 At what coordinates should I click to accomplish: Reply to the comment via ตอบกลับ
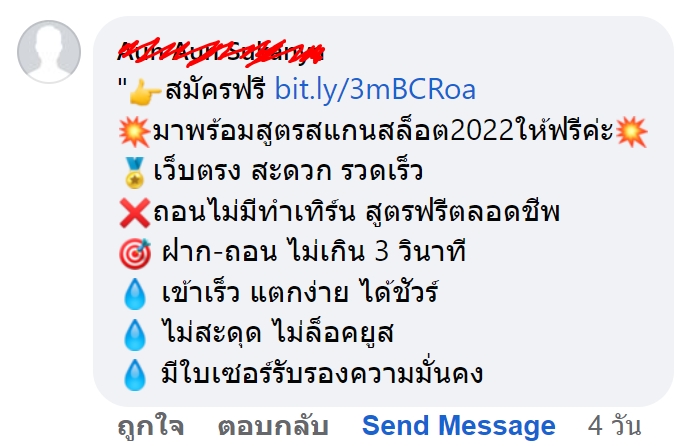(x=273, y=427)
